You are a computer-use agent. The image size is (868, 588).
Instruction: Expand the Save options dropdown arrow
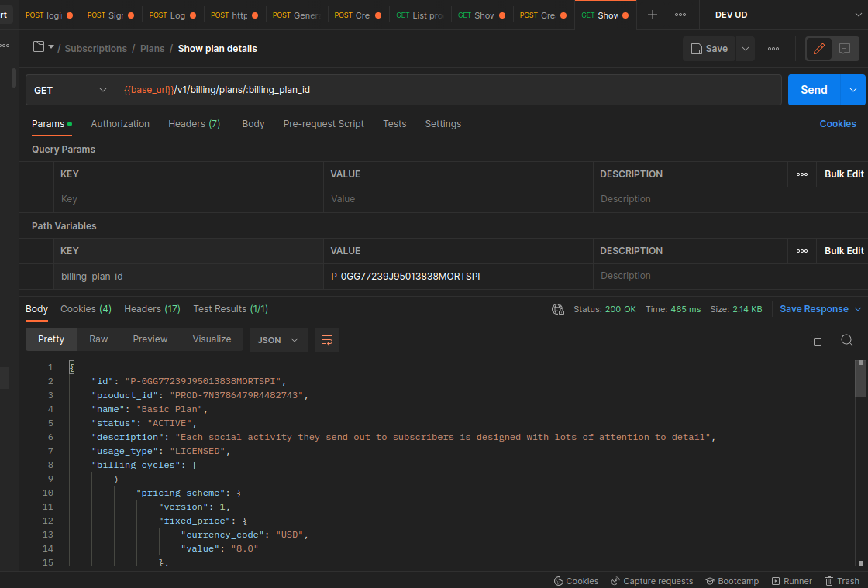(x=746, y=49)
